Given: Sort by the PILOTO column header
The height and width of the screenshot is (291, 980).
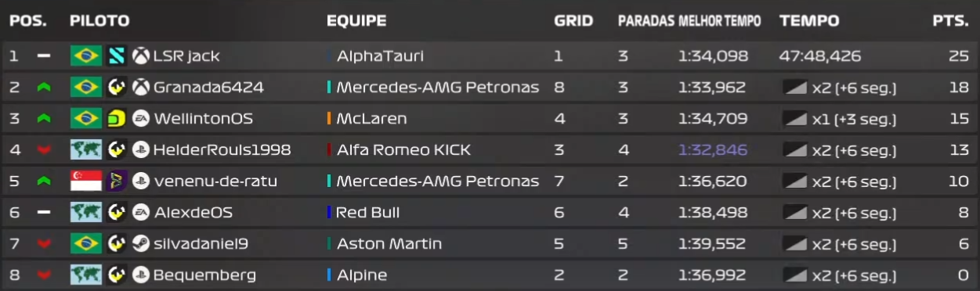Looking at the screenshot, I should coord(99,21).
